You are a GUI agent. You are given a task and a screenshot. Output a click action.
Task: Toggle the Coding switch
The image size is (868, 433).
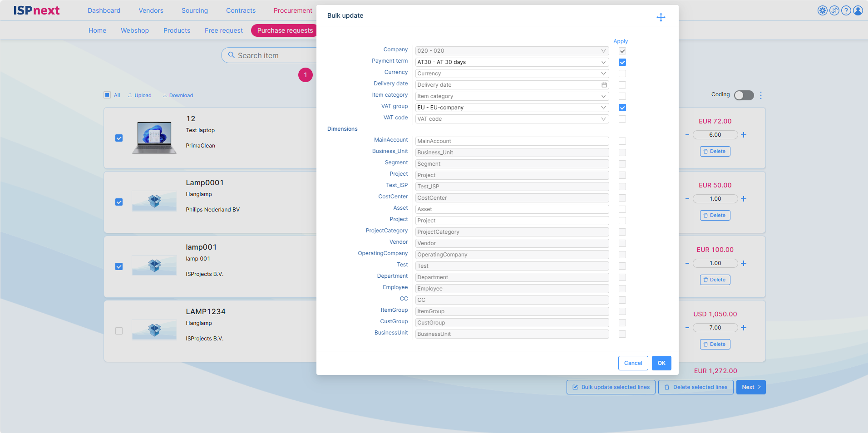click(744, 95)
